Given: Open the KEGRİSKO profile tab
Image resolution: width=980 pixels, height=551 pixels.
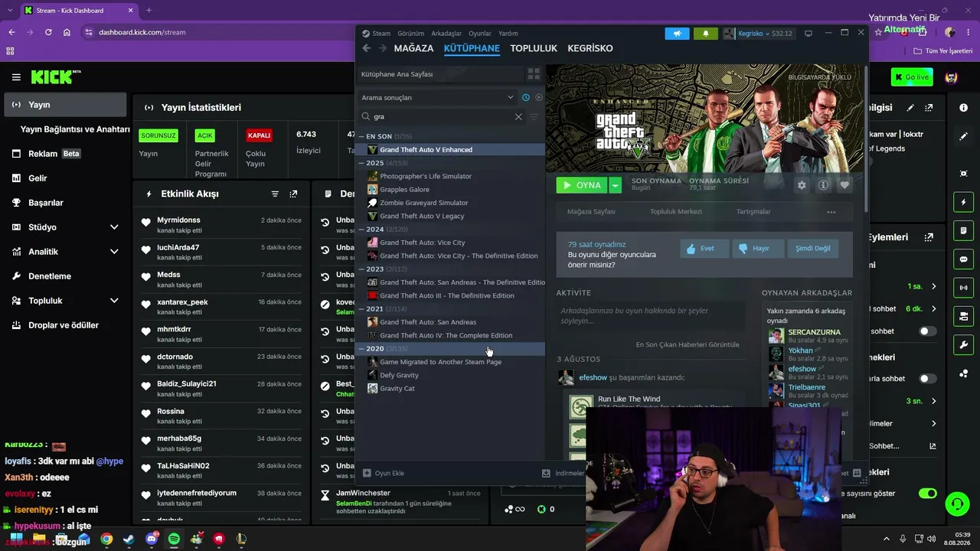Looking at the screenshot, I should (590, 48).
